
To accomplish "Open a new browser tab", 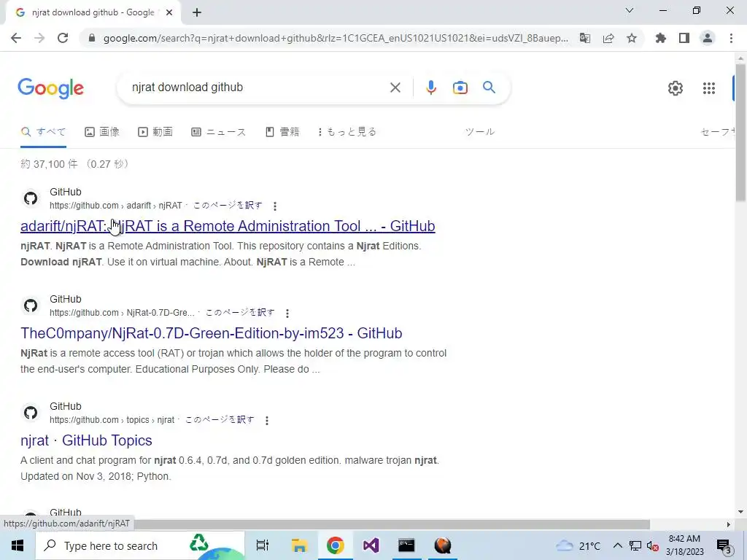I will pos(197,13).
